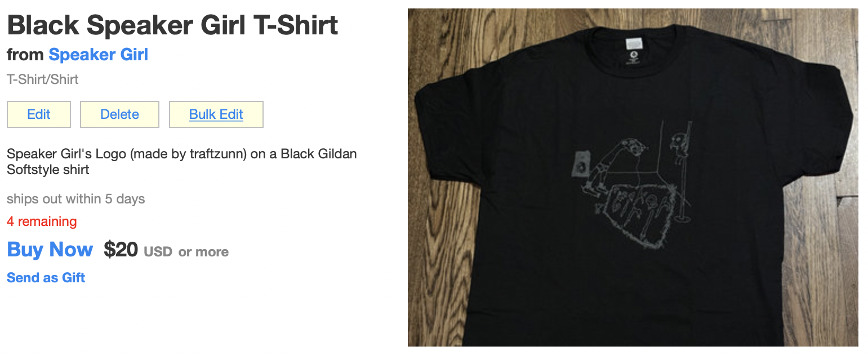
Task: Click the Gildan Softstyle shirt description text
Action: (x=182, y=161)
